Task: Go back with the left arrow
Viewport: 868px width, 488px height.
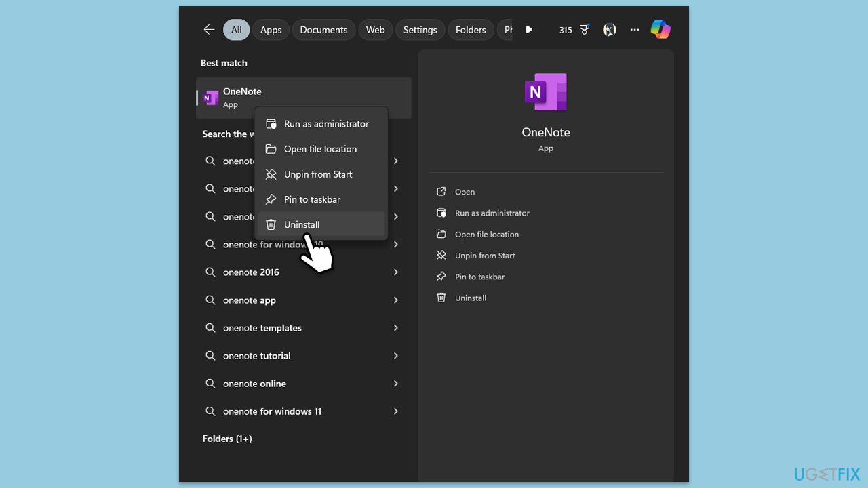Action: tap(209, 30)
